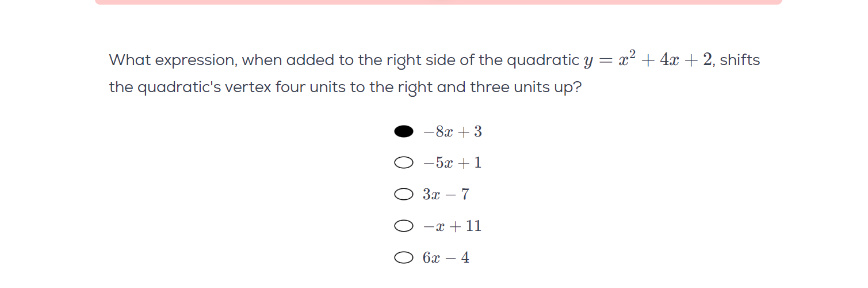Click the equation y = x² + 4x + 2
Screen dimensions: 868x288
(648, 58)
